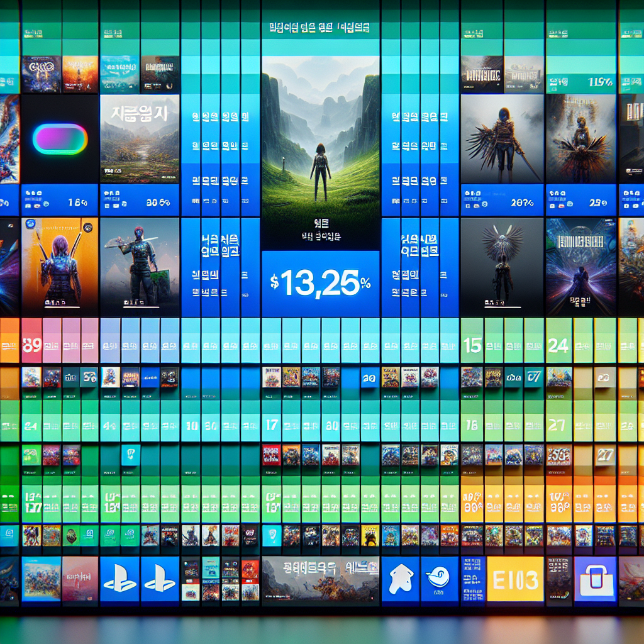Select soldier holding rifle cover
Viewport: 644px width, 644px height.
click(x=140, y=267)
